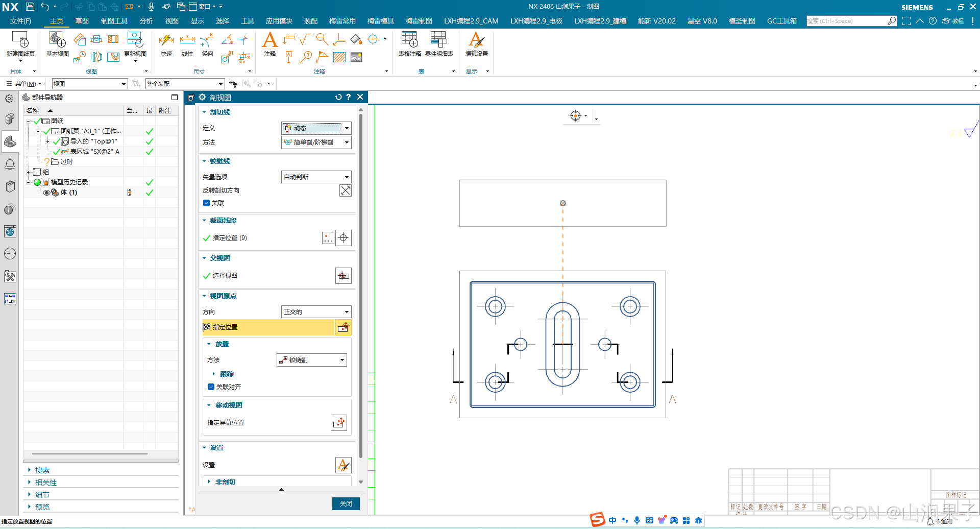Open the history clock sidebar icon
980x529 pixels.
tap(10, 254)
